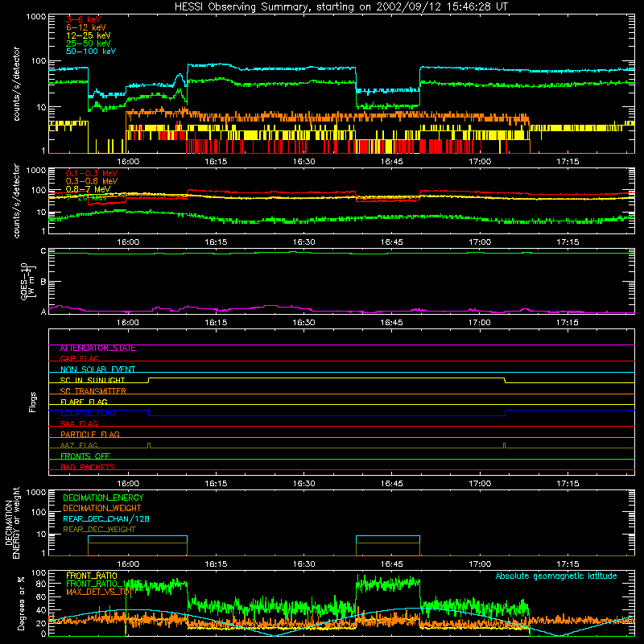This screenshot has height=644, width=644.
Task: Select the orange 6-12 keV legend label
Action: 86,27
